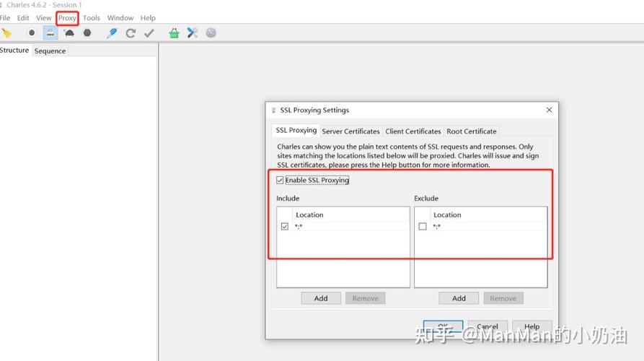Open the Proxy menu
The image size is (644, 361).
click(x=67, y=18)
